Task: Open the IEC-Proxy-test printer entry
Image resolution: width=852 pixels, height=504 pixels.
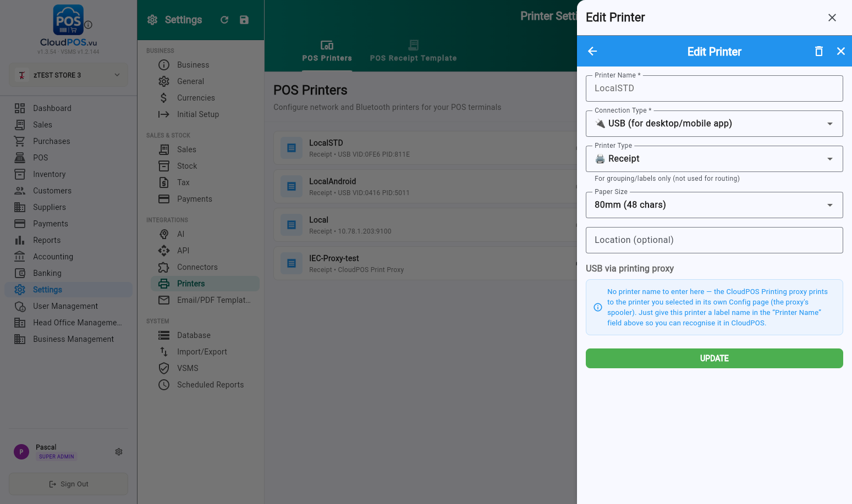Action: (x=425, y=264)
